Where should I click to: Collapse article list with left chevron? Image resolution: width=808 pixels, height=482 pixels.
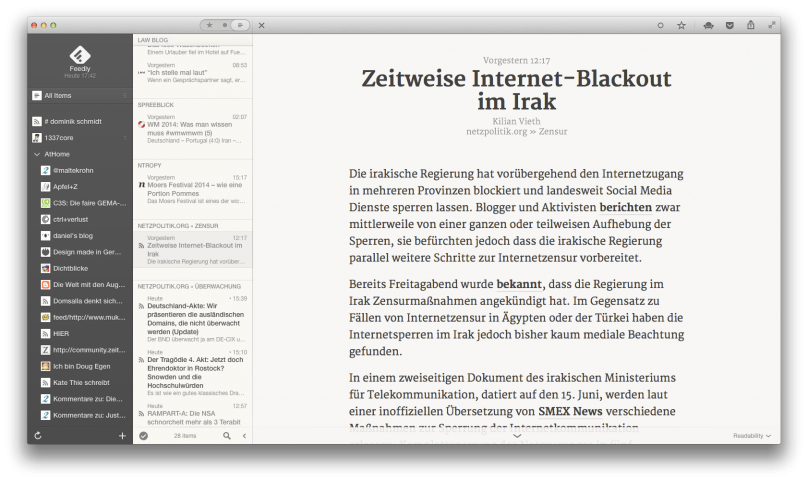click(245, 436)
